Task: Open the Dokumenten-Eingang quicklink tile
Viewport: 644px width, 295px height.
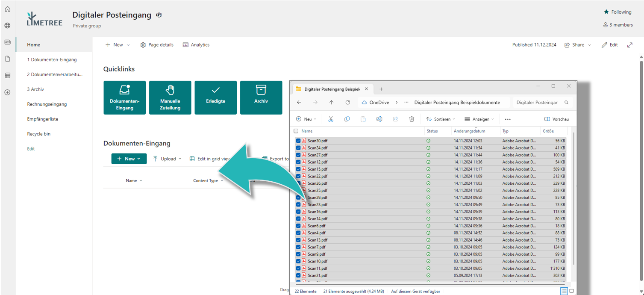Action: pos(124,97)
